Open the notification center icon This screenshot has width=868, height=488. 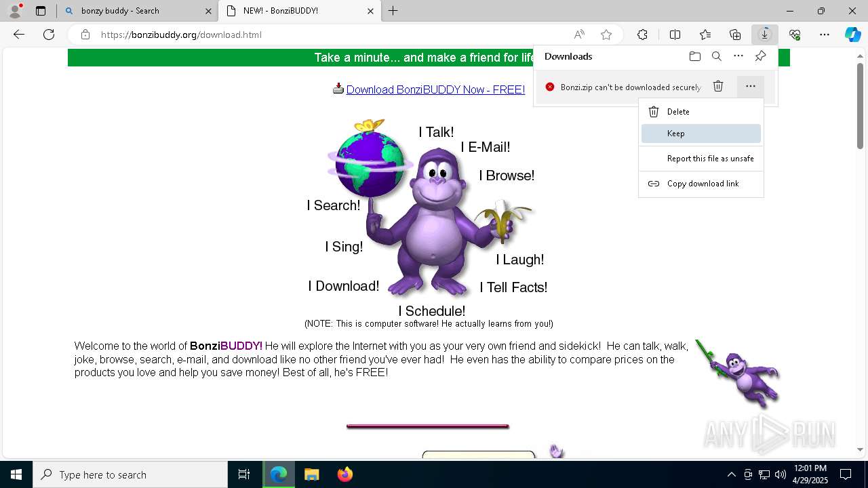click(x=846, y=474)
